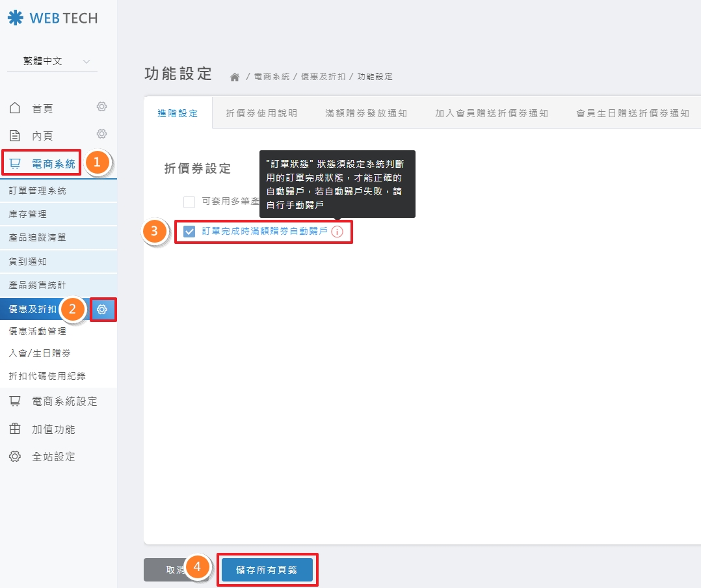The width and height of the screenshot is (701, 588).
Task: Click the home icon in the breadcrumb
Action: click(234, 76)
